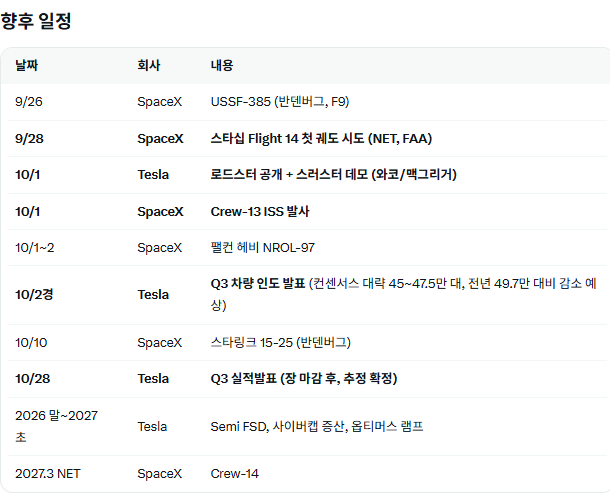Select the '10/2경' date cell

34,295
